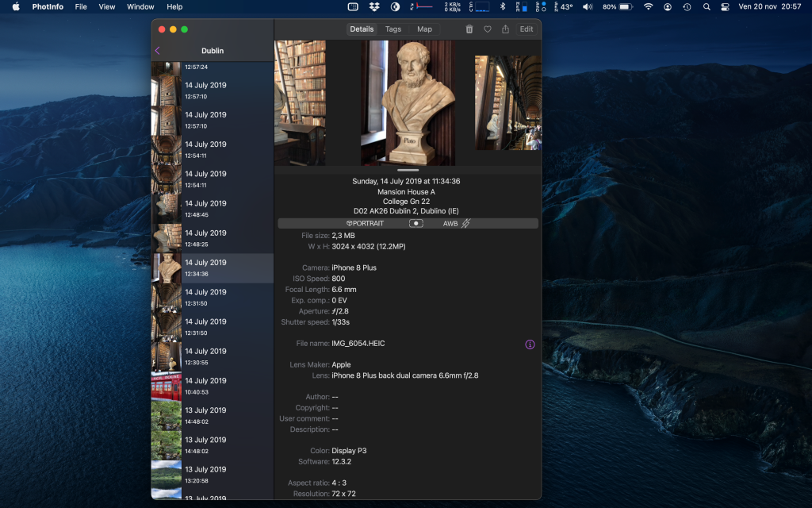The image size is (812, 508).
Task: Switch to the Map tab
Action: click(x=424, y=29)
